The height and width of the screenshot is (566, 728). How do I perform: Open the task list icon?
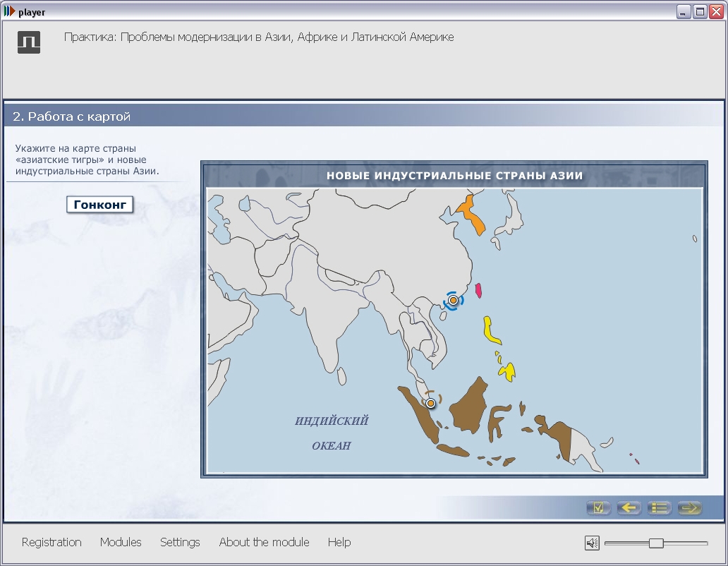(659, 507)
